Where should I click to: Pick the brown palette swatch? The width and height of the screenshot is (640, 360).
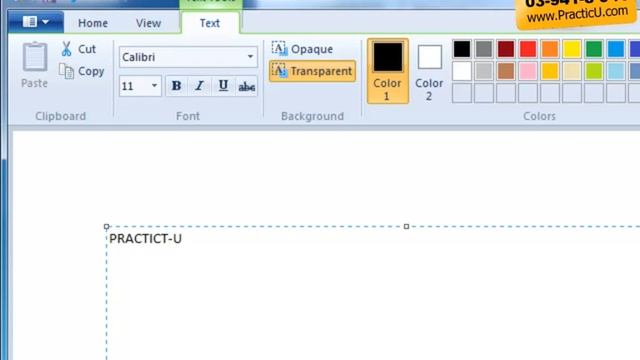click(506, 71)
